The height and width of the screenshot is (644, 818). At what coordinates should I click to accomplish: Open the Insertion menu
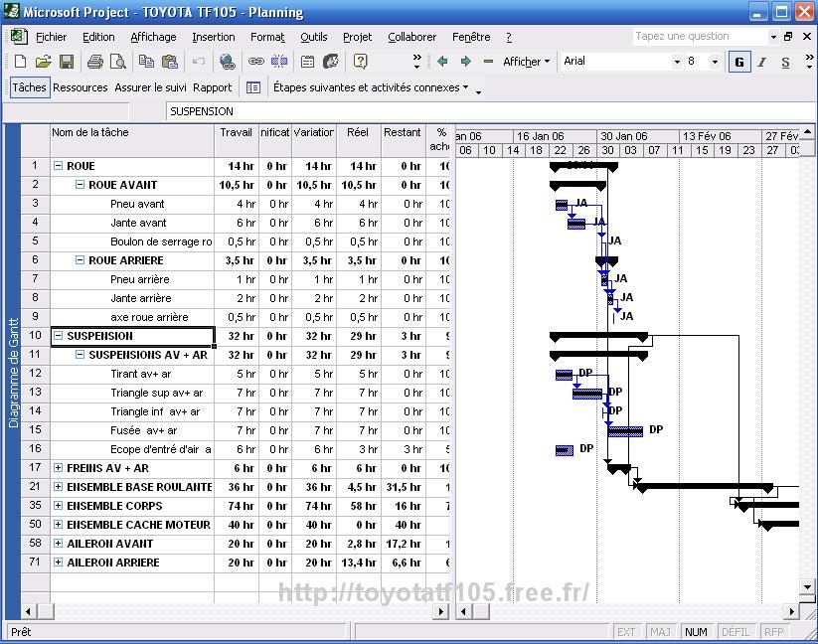[x=214, y=37]
